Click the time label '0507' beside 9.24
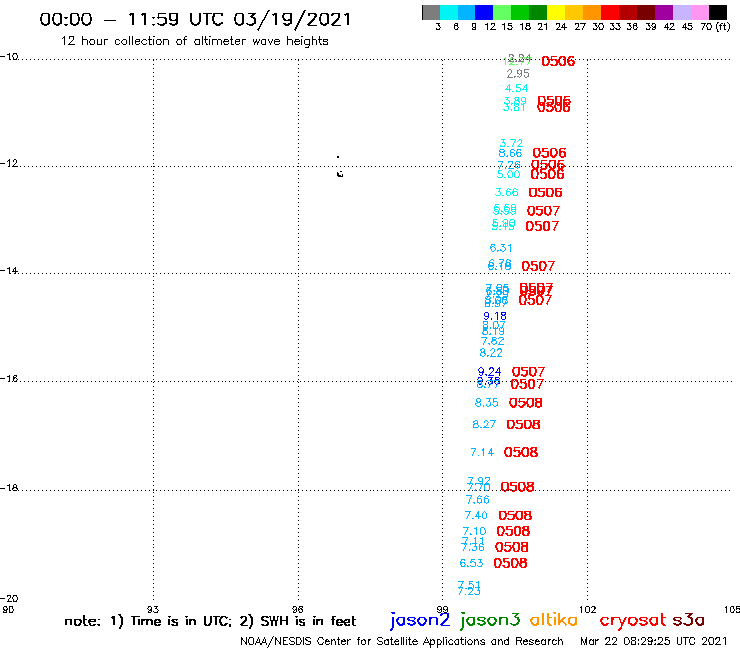 click(x=528, y=372)
